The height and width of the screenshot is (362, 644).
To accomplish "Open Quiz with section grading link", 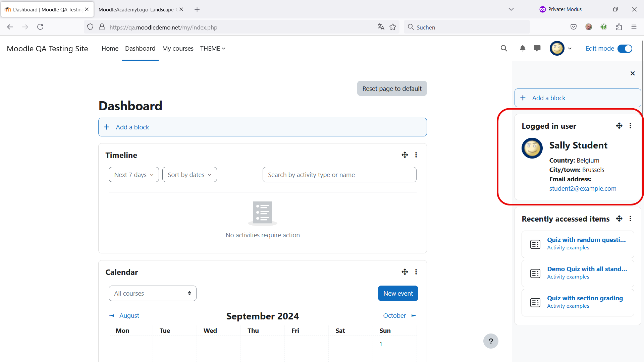I will point(585,298).
